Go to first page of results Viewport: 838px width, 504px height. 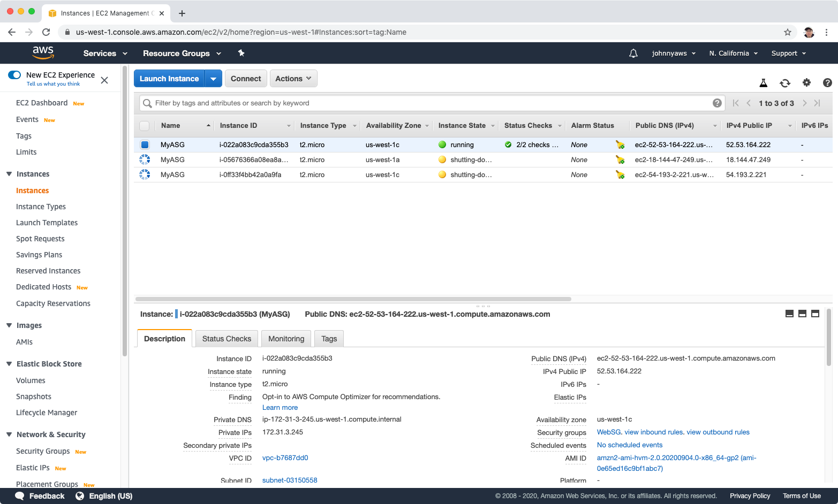(736, 103)
